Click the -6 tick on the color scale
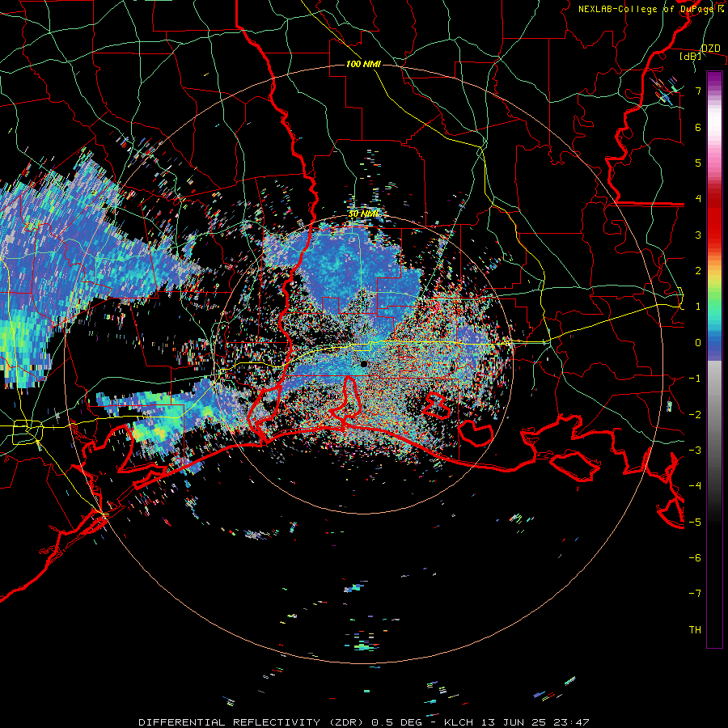 pos(695,557)
